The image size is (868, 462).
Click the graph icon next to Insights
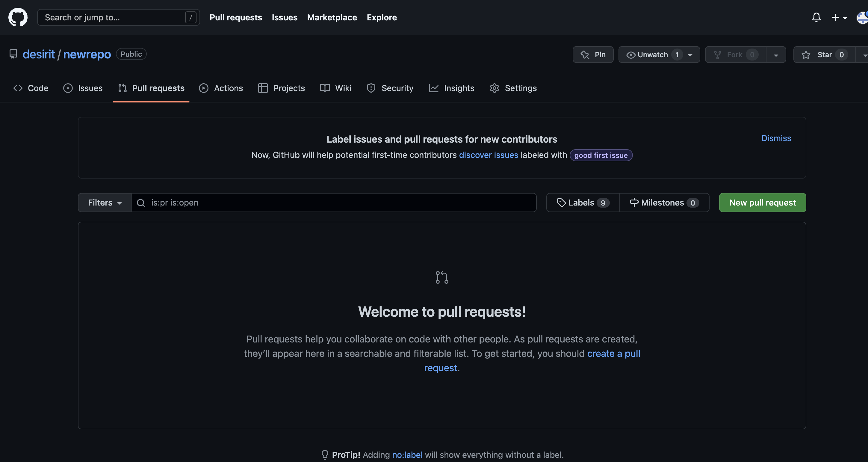coord(434,88)
